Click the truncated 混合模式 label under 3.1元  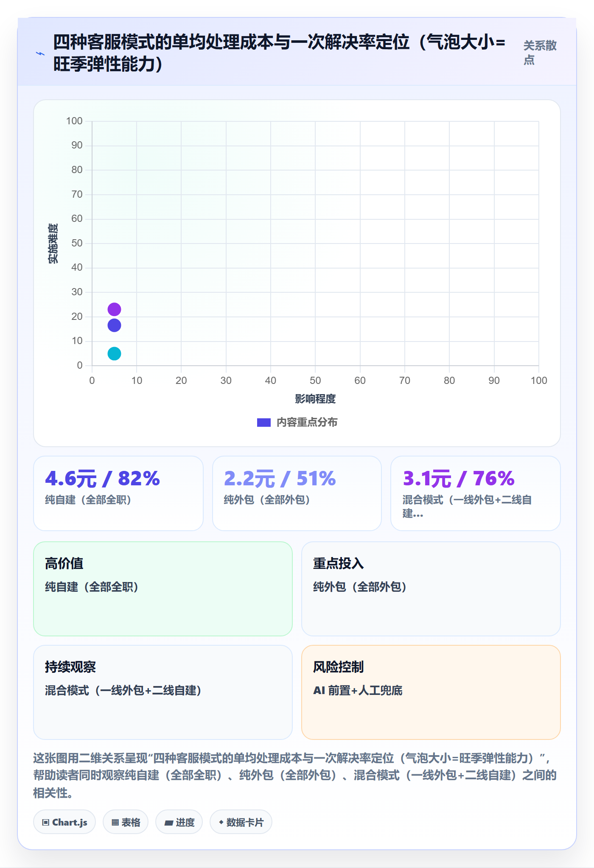pyautogui.click(x=467, y=507)
